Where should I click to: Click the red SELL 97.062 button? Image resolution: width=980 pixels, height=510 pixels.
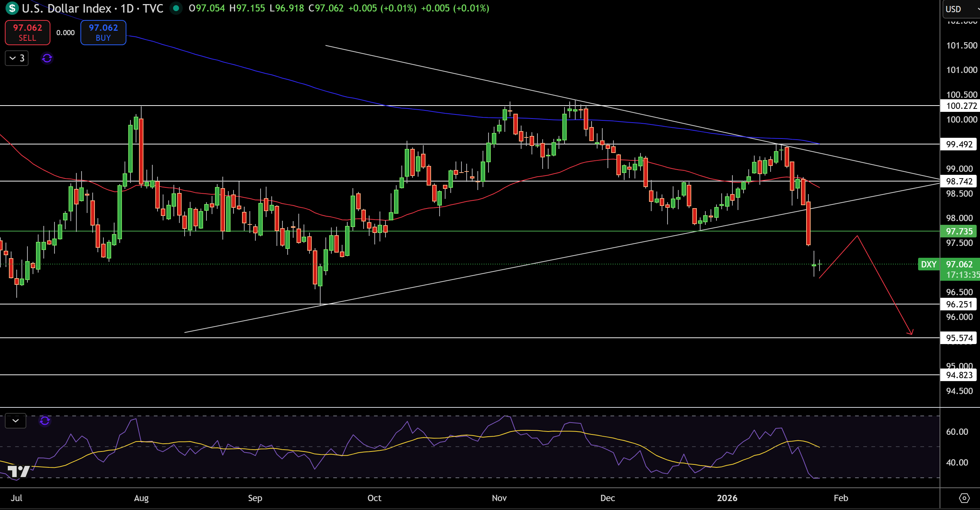(27, 33)
